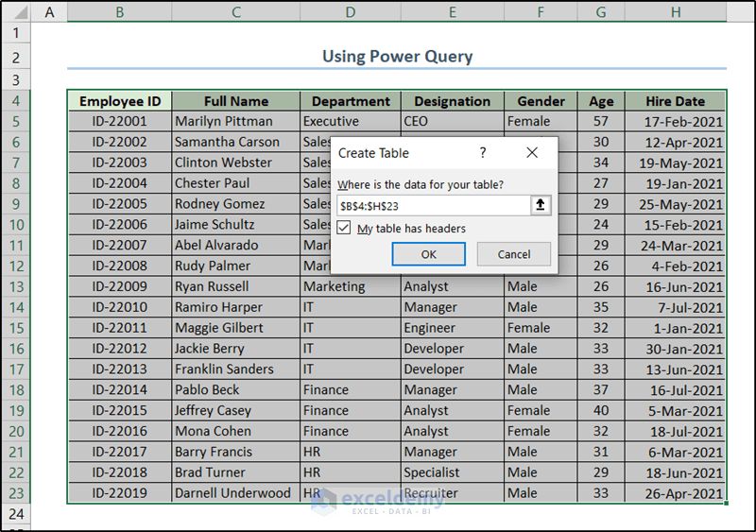Select column B header
This screenshot has width=756, height=532.
[119, 11]
